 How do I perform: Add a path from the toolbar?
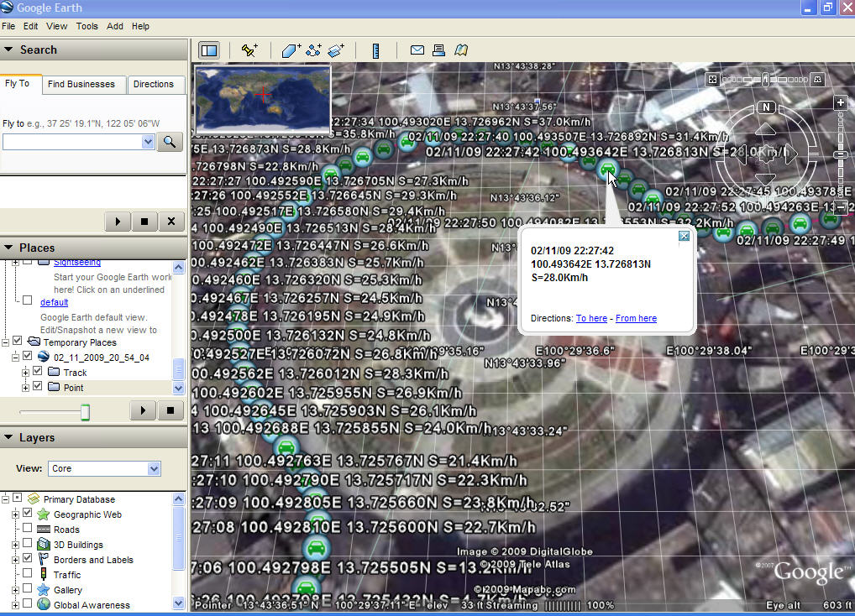pyautogui.click(x=313, y=50)
